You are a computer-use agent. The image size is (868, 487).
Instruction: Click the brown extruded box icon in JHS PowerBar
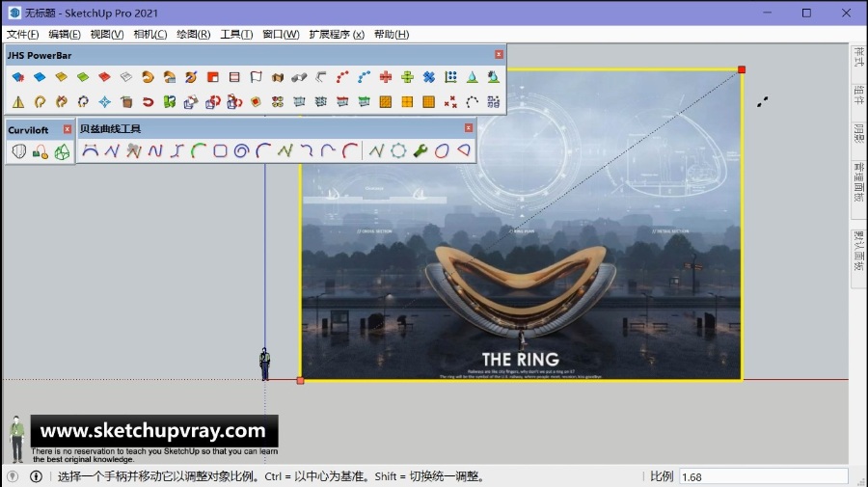(x=278, y=77)
